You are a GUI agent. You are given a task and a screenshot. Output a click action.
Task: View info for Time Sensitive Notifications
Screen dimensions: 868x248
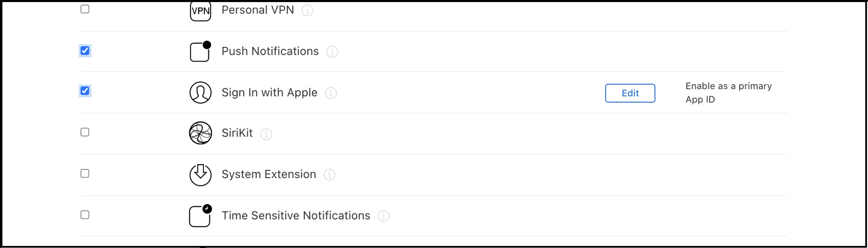coord(383,216)
